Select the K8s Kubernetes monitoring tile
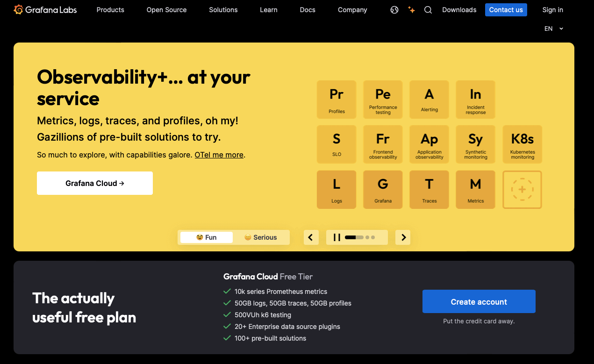The width and height of the screenshot is (594, 364). (x=522, y=144)
